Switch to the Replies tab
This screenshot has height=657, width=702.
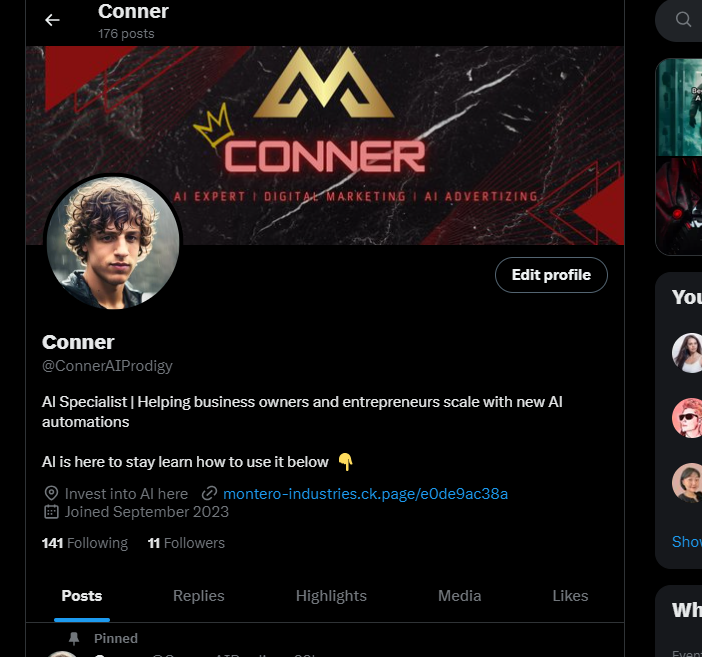pos(199,596)
